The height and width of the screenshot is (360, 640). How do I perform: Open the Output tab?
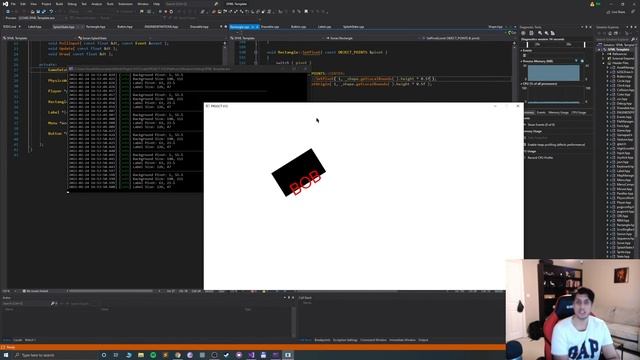point(423,340)
